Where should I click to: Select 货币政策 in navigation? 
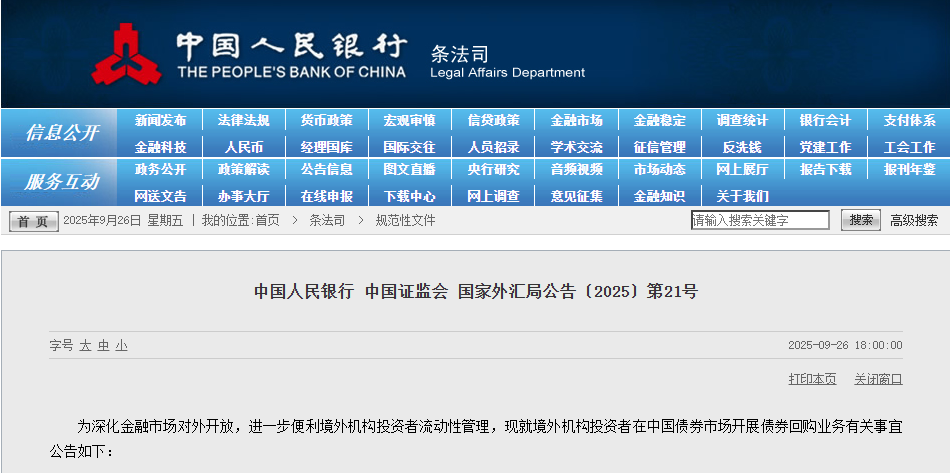pyautogui.click(x=326, y=120)
